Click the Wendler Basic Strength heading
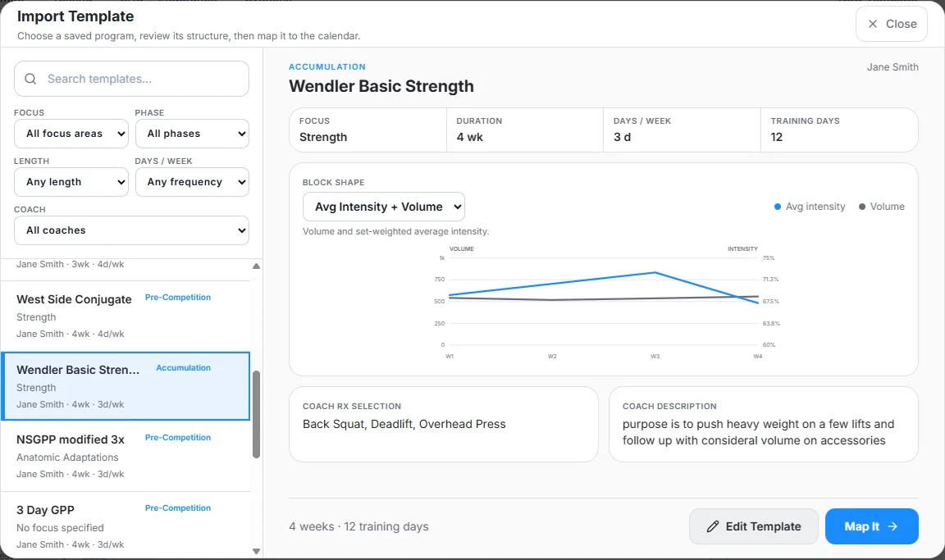 381,86
